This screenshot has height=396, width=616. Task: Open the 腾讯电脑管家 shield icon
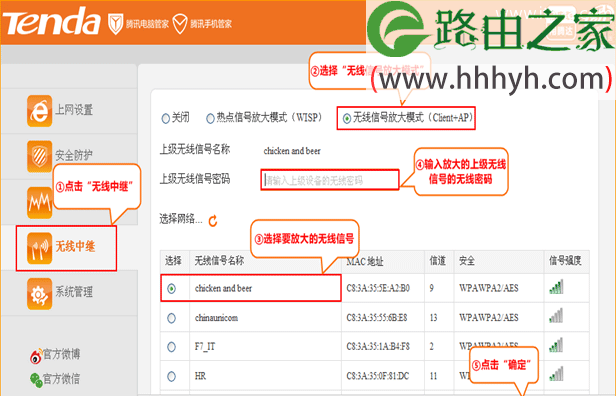click(x=116, y=24)
